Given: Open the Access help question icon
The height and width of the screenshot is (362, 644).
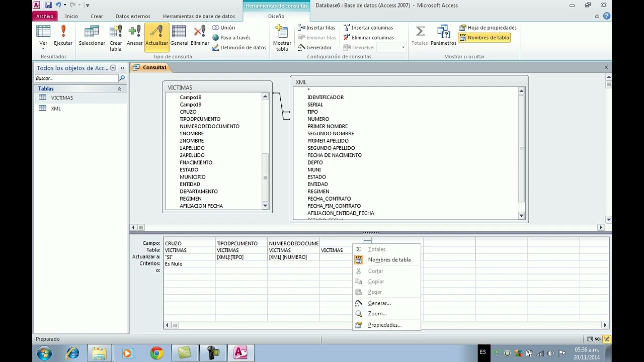Looking at the screenshot, I should point(607,16).
